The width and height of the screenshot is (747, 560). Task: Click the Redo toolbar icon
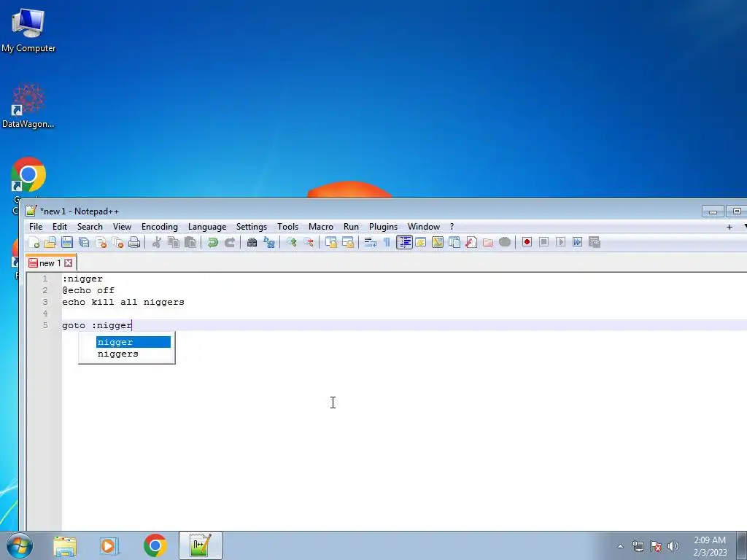pos(230,242)
